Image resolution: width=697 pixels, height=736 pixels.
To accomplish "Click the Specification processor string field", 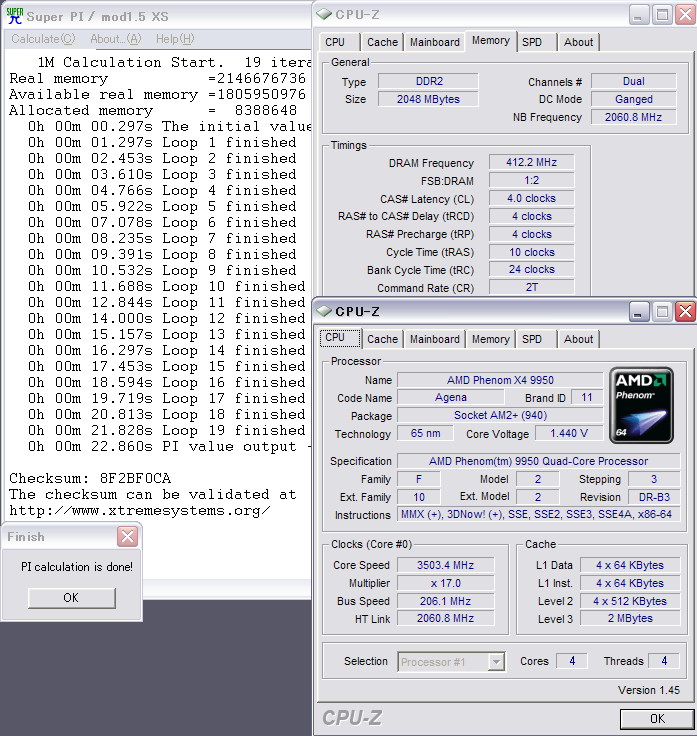I will click(x=538, y=461).
